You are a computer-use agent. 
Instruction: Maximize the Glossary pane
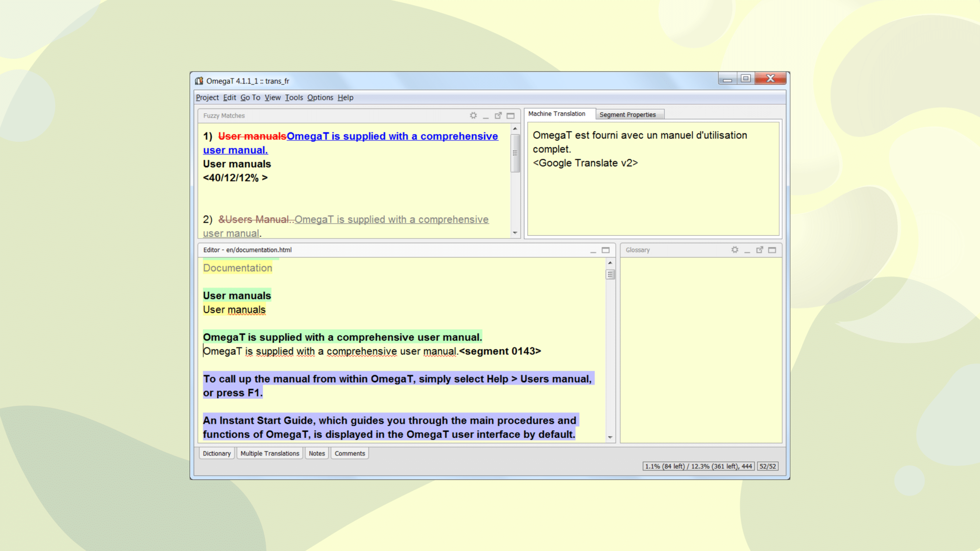click(772, 250)
